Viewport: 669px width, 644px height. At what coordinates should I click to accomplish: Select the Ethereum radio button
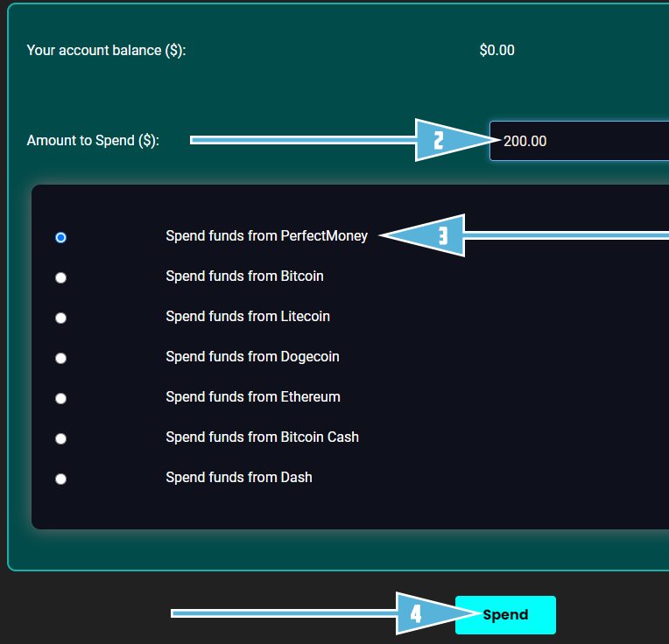60,398
